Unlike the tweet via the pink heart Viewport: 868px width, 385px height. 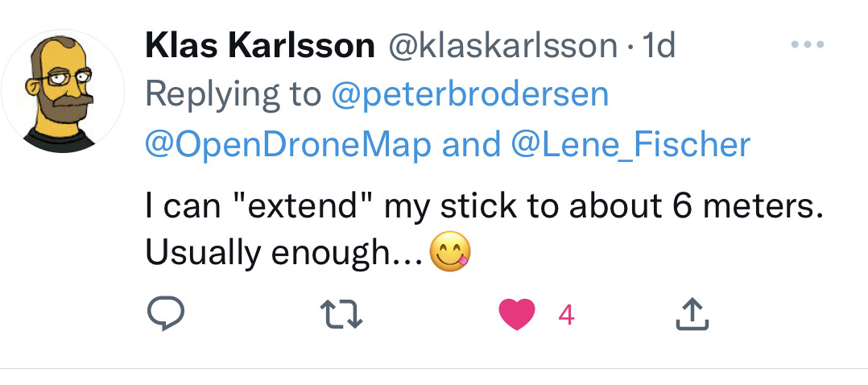tap(517, 313)
